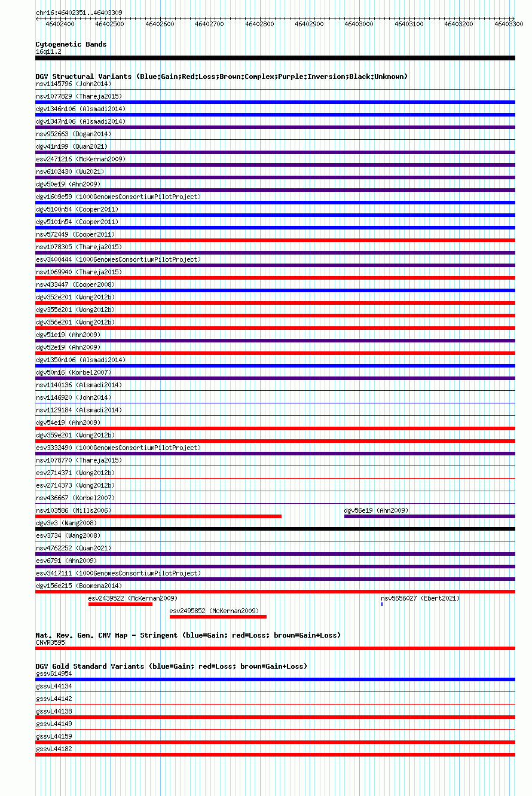Select the dgv50e19 (Ahn2009) label
The width and height of the screenshot is (532, 796).
click(x=68, y=185)
